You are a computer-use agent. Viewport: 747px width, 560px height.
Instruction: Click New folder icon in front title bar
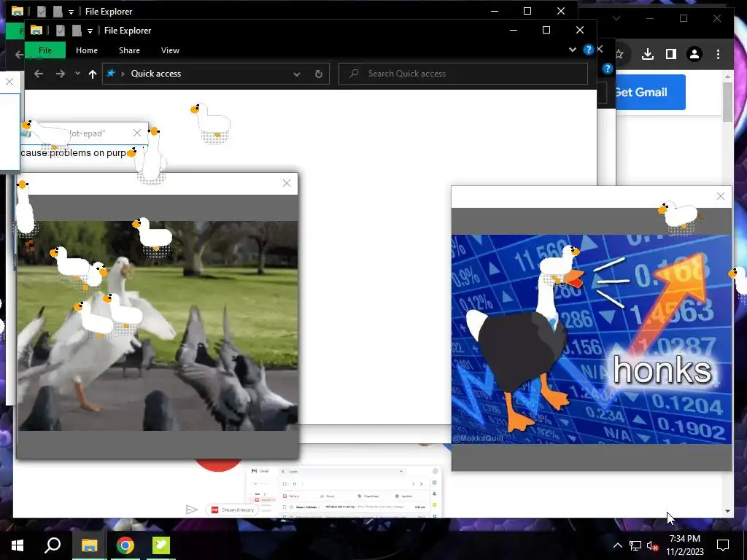click(x=76, y=31)
